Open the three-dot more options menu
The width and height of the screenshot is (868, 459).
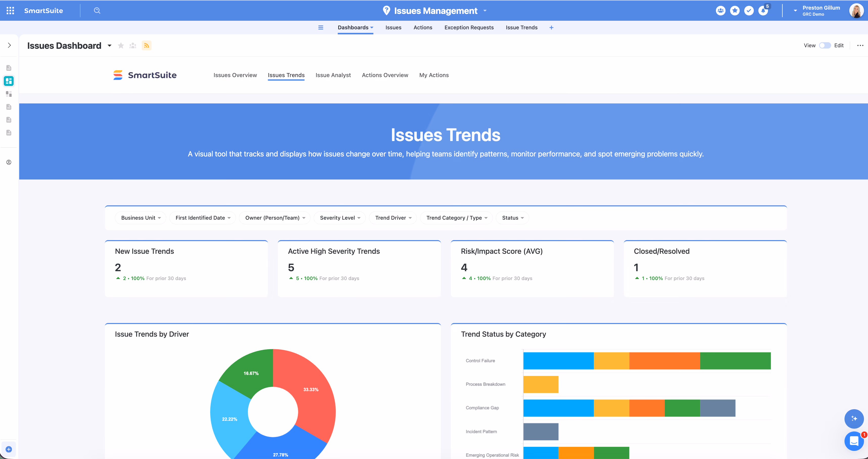pyautogui.click(x=860, y=45)
